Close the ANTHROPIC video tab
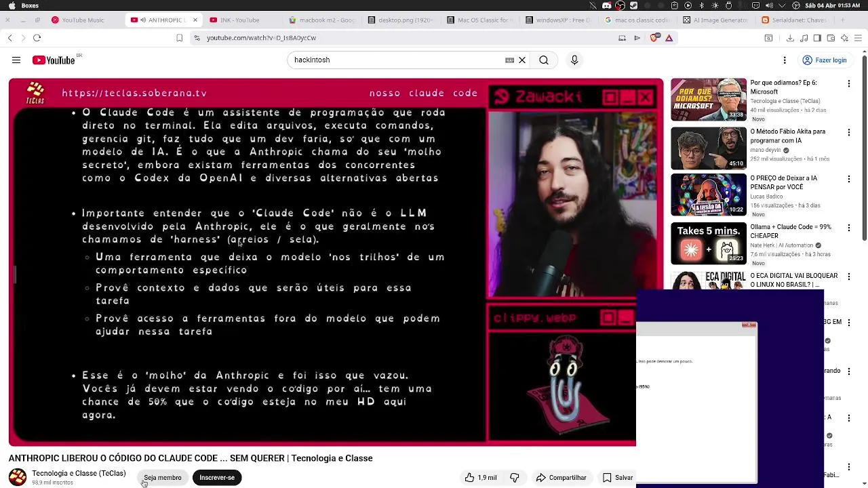868x488 pixels. [195, 20]
